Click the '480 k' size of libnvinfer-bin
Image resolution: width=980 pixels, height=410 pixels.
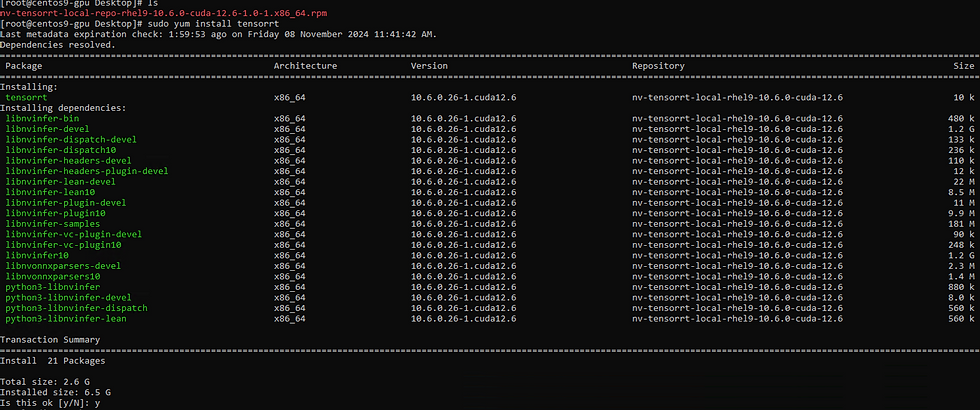[x=961, y=118]
